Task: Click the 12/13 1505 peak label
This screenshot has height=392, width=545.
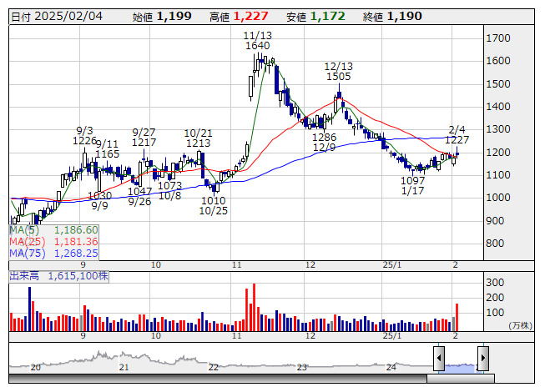Action: [339, 71]
